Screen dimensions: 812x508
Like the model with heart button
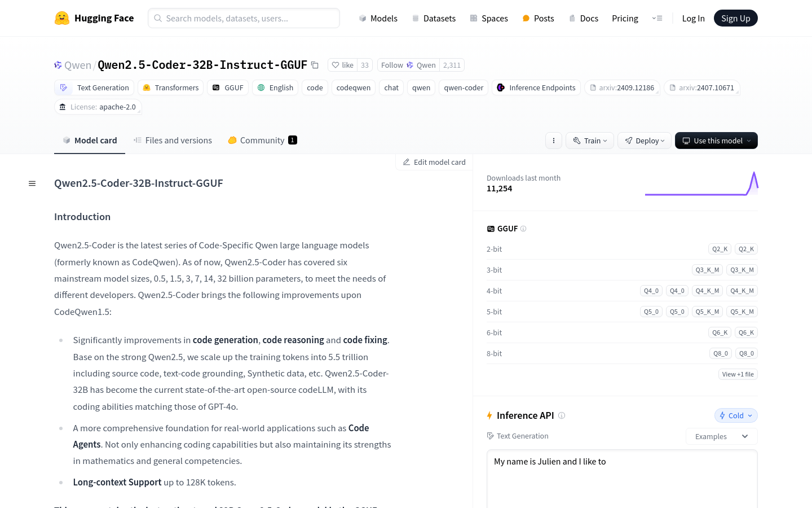click(x=343, y=65)
